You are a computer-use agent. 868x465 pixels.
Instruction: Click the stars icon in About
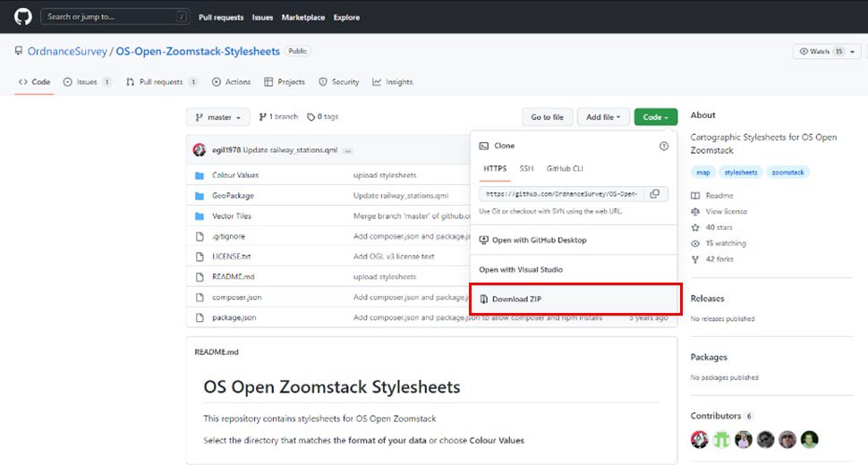pyautogui.click(x=695, y=228)
